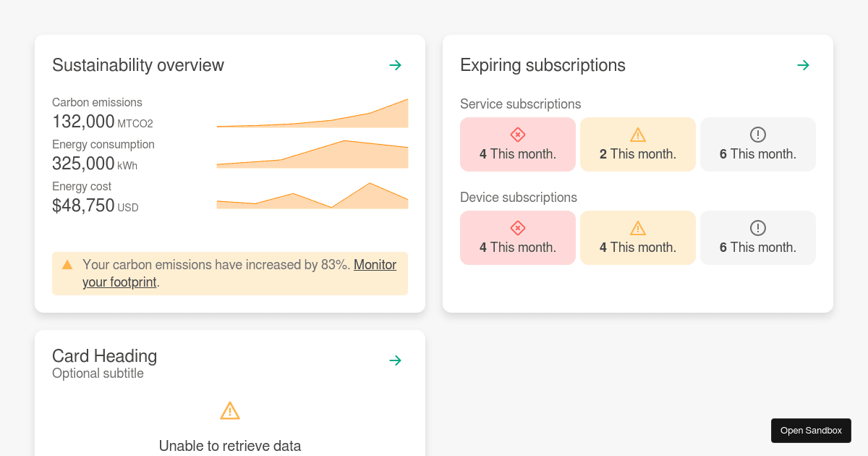Select the gray 6 This month device tile
The image size is (868, 456).
pyautogui.click(x=757, y=237)
